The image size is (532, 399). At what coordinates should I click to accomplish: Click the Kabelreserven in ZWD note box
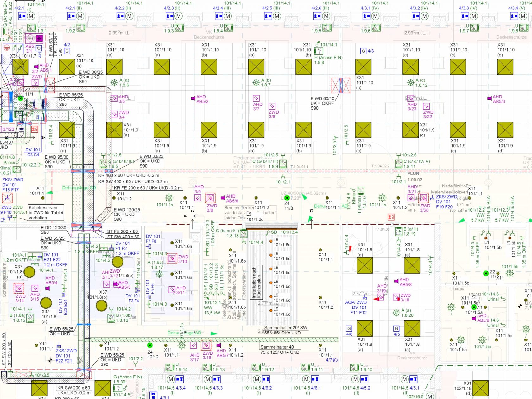point(46,213)
